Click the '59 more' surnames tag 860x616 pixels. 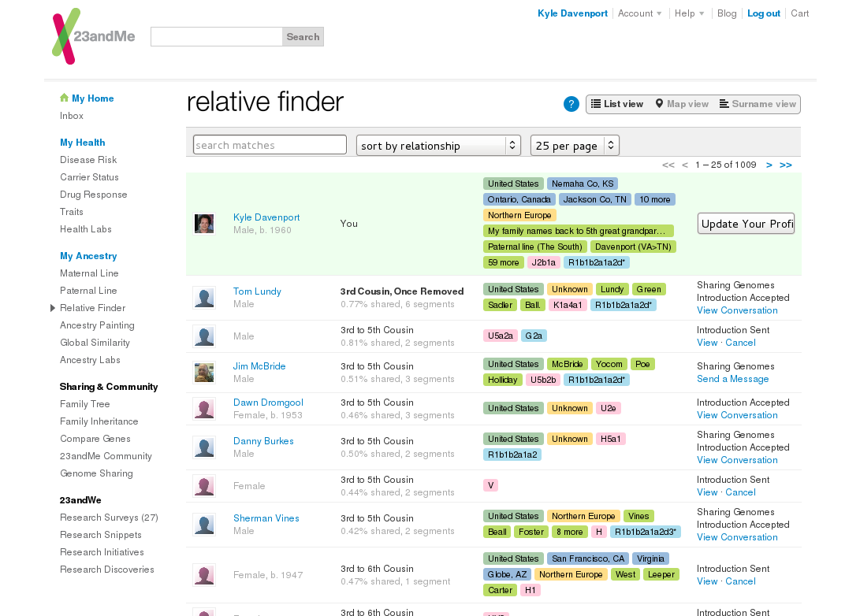coord(504,262)
